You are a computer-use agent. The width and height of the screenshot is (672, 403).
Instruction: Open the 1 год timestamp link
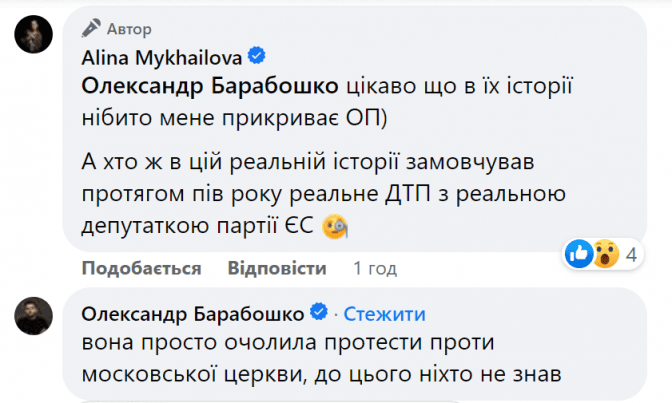(375, 269)
